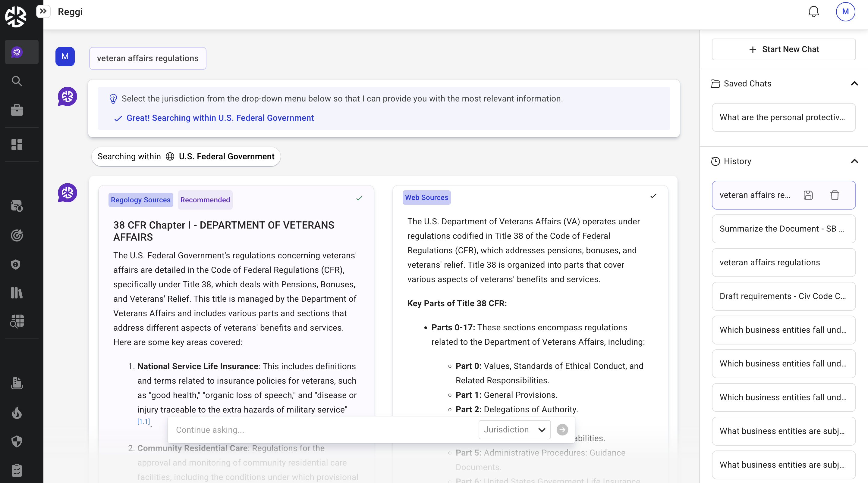Open the dashboard grid icon in the sidebar

tap(17, 145)
